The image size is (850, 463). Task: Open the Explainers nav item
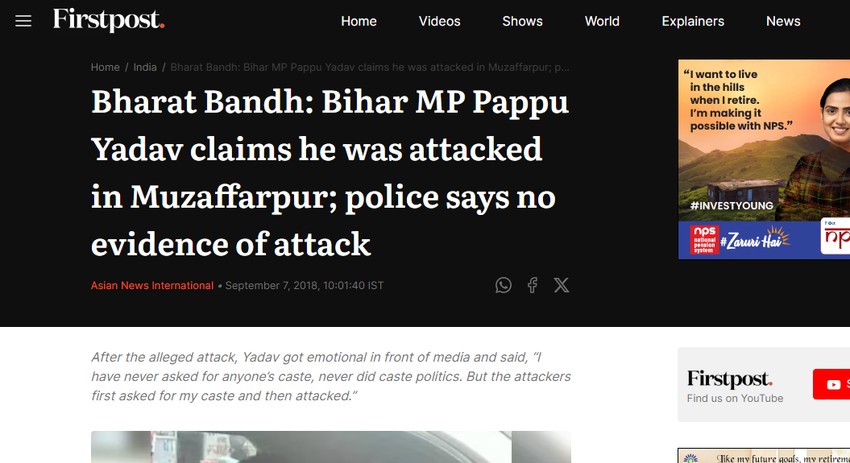[x=693, y=21]
